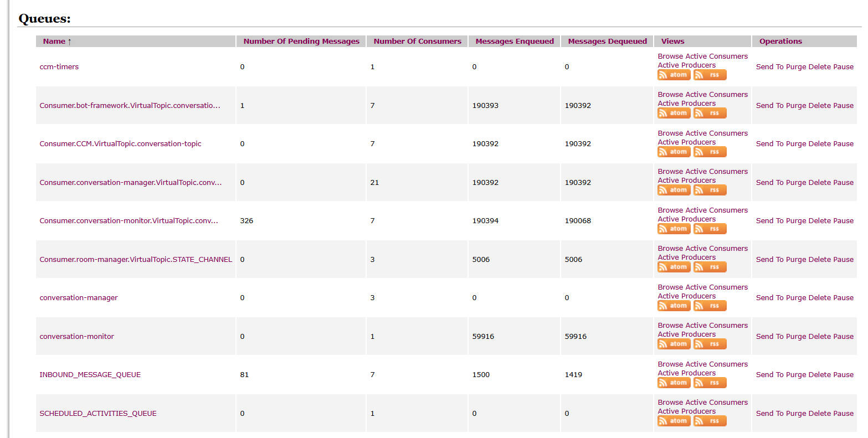Open the ccm-timers queue

[59, 67]
